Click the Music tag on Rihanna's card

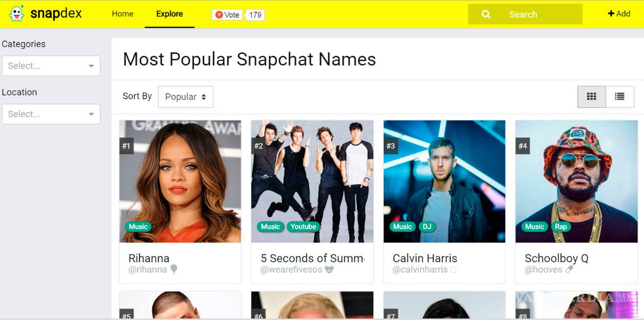(x=138, y=227)
